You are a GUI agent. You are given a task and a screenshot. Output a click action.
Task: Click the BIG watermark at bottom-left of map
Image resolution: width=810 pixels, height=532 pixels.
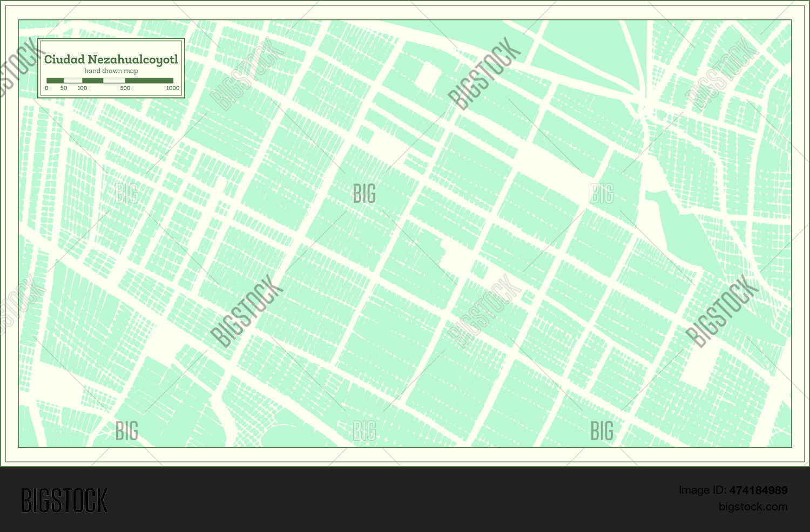[126, 431]
